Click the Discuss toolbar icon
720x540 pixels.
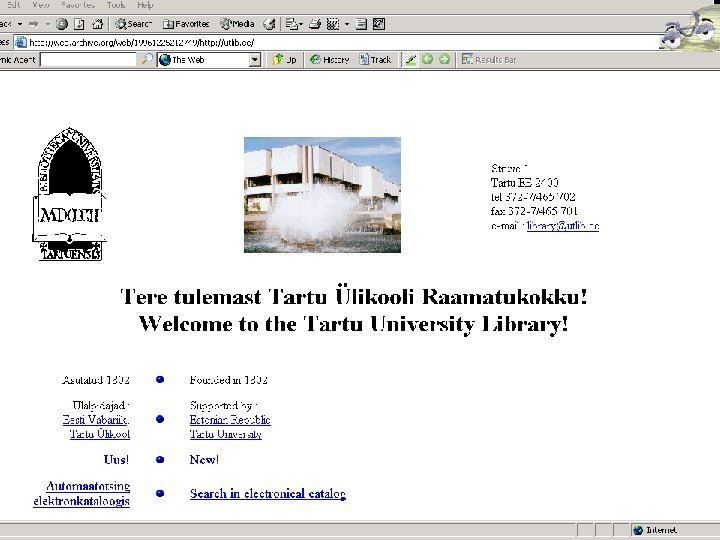point(361,24)
